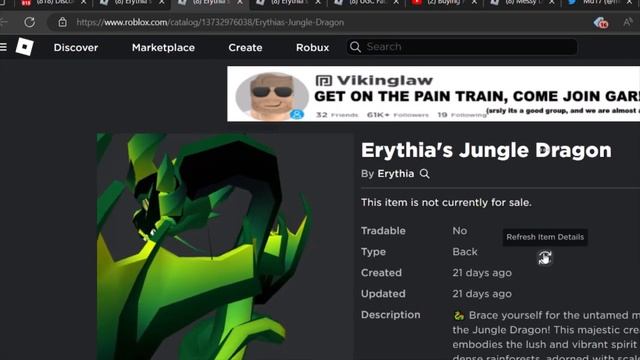Open the Marketplace page

coord(163,48)
